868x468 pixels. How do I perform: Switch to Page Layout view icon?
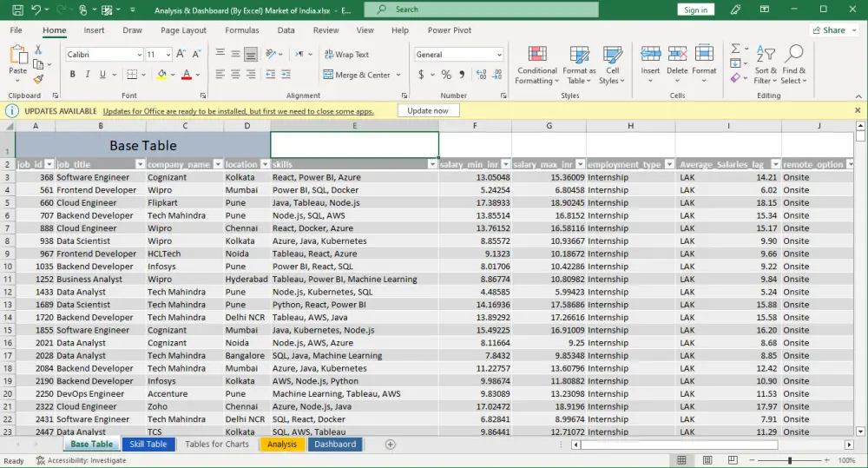(x=707, y=460)
